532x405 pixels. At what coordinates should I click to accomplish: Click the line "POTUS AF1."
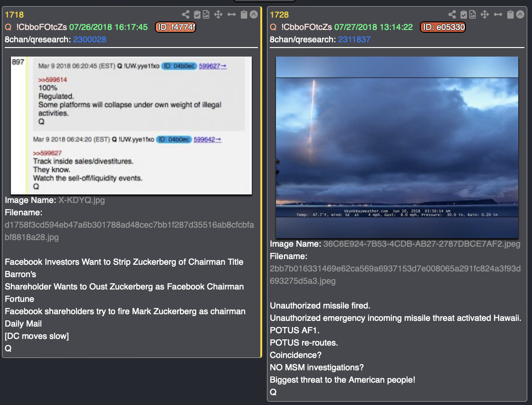294,330
